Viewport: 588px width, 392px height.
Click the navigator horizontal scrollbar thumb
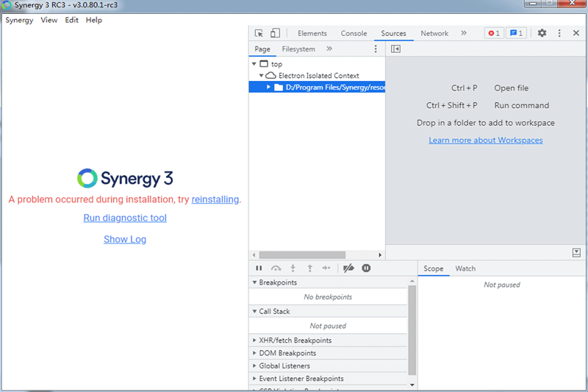[x=302, y=255]
